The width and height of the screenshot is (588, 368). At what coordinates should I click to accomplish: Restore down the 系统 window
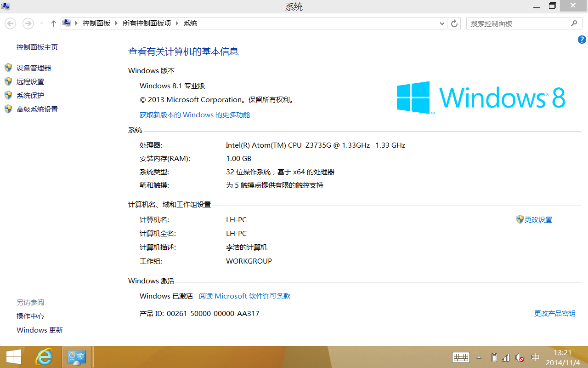[x=552, y=6]
